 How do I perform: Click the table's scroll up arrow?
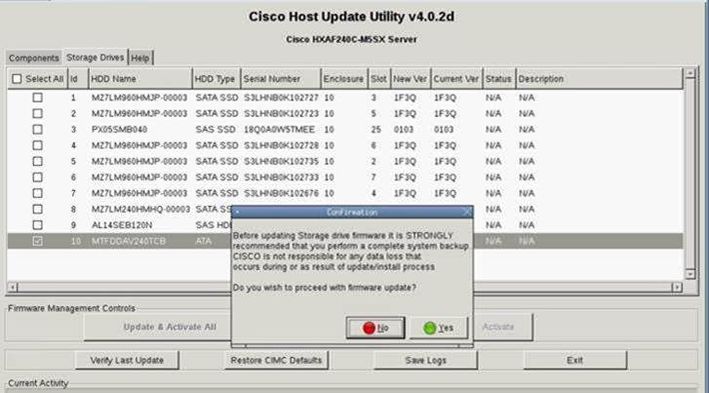coord(690,73)
